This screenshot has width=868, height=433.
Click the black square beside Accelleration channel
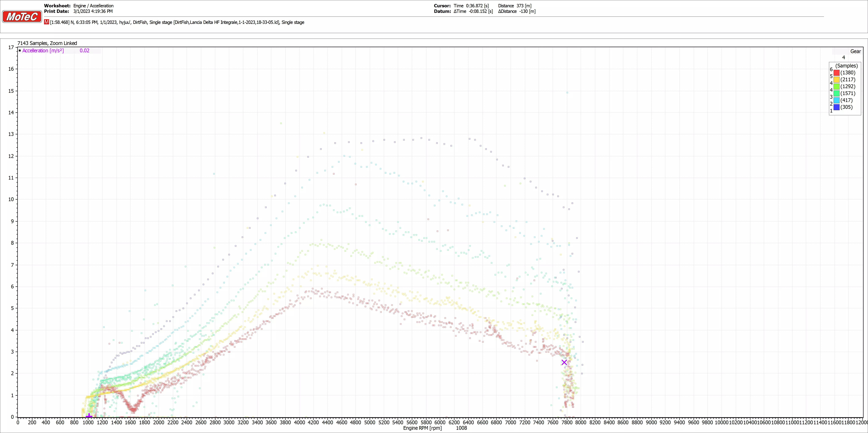point(20,51)
